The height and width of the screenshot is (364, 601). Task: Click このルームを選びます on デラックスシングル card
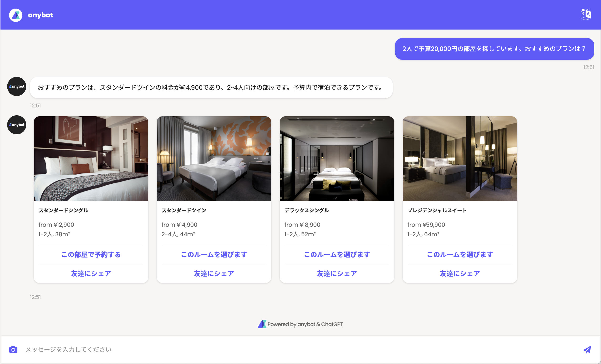(x=337, y=254)
